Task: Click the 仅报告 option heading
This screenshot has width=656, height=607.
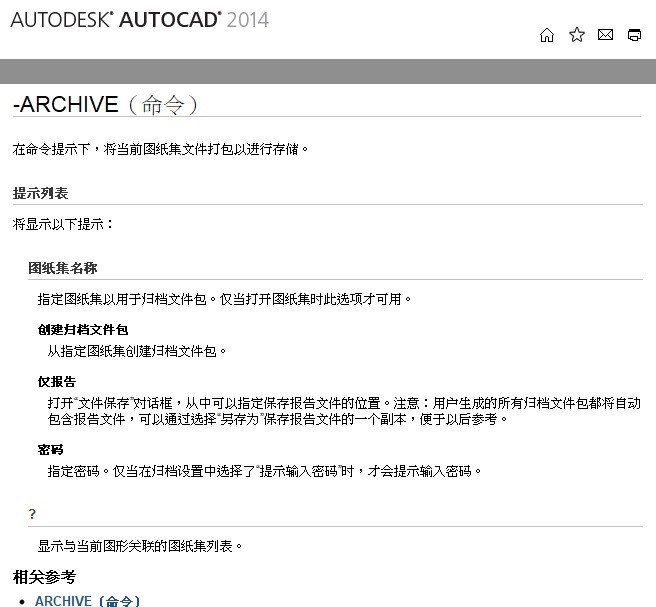Action: (56, 382)
